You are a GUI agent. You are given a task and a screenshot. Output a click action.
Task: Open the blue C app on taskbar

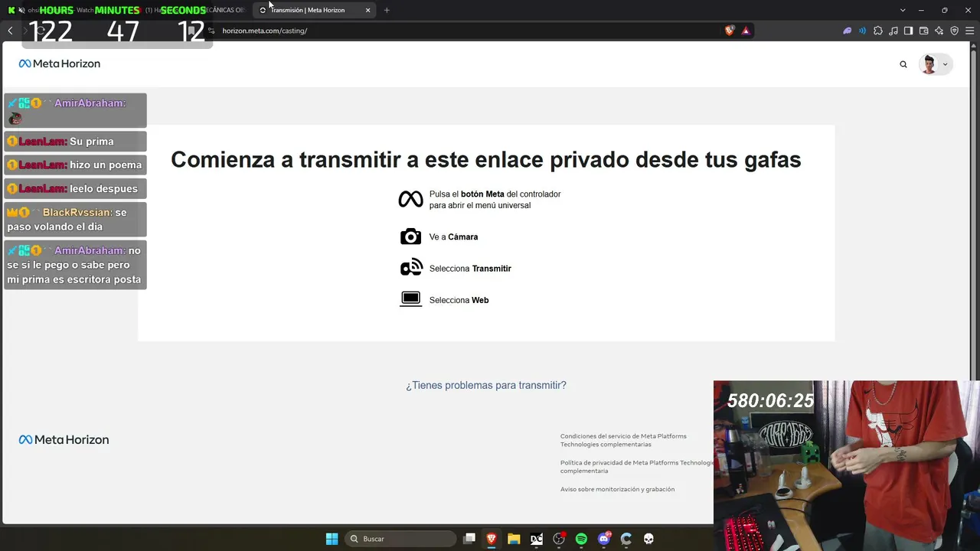[x=626, y=539]
